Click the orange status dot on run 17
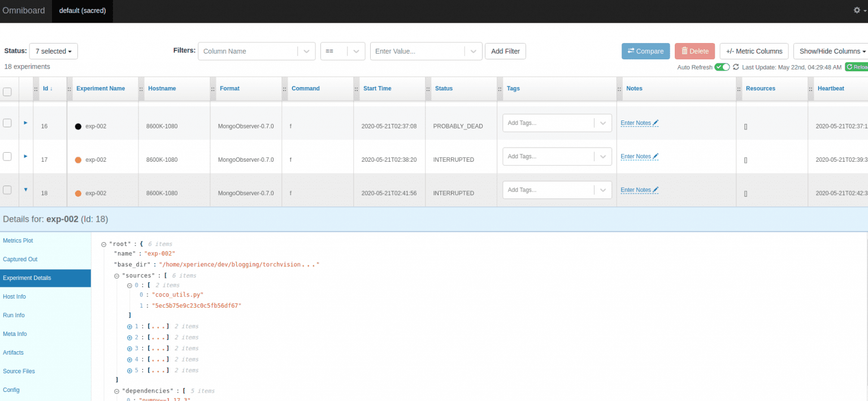868x401 pixels. coord(77,159)
